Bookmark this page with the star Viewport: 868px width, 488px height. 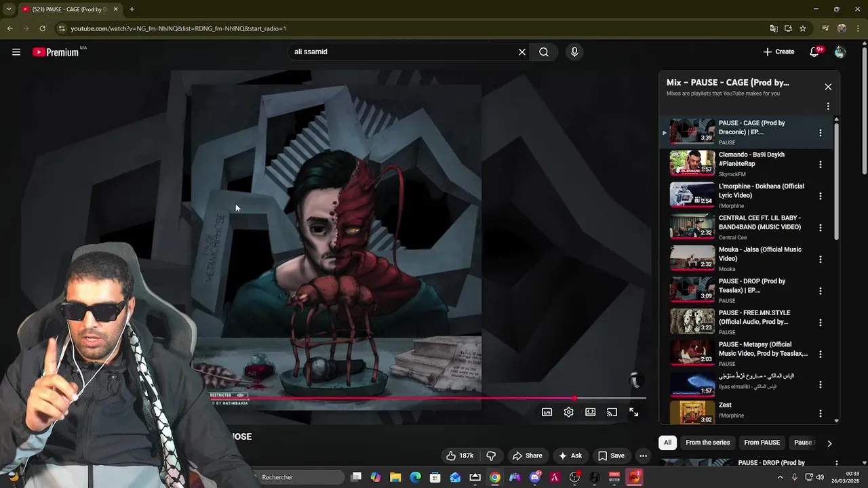(803, 28)
